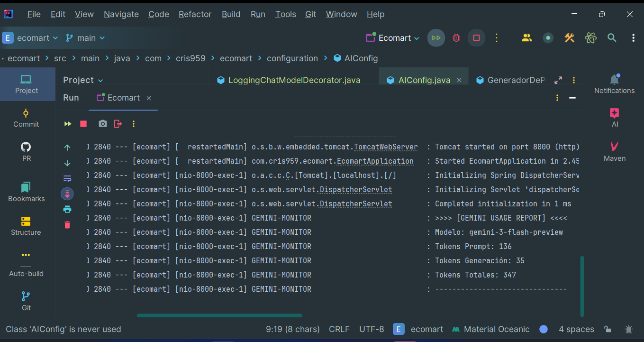Open the Build menu
The image size is (644, 342).
[231, 14]
